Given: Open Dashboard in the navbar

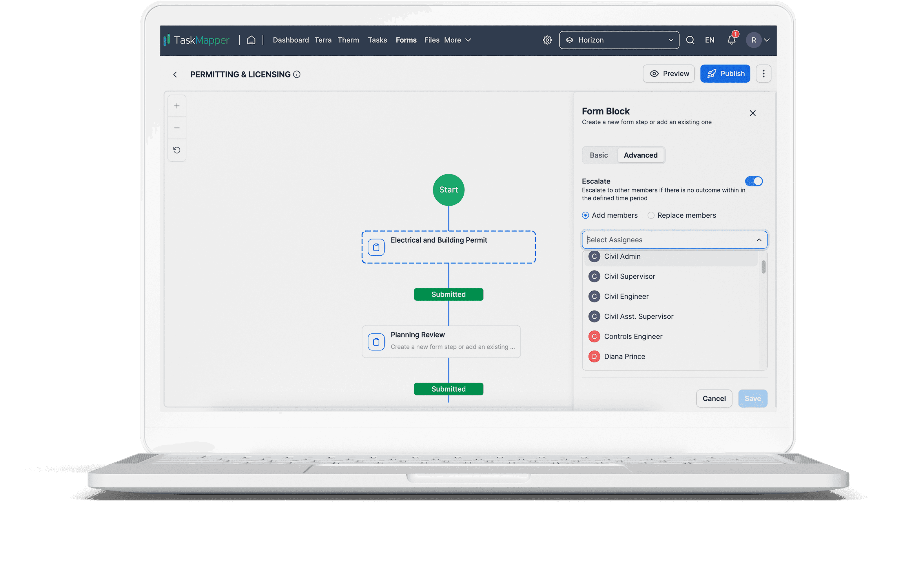Looking at the screenshot, I should (291, 40).
